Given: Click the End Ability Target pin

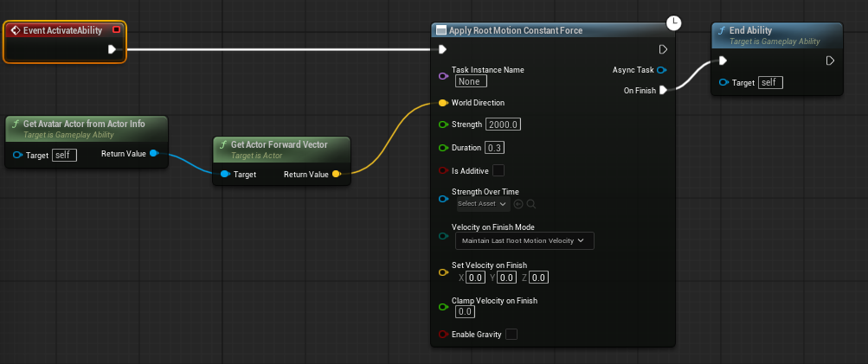Looking at the screenshot, I should click(x=723, y=82).
